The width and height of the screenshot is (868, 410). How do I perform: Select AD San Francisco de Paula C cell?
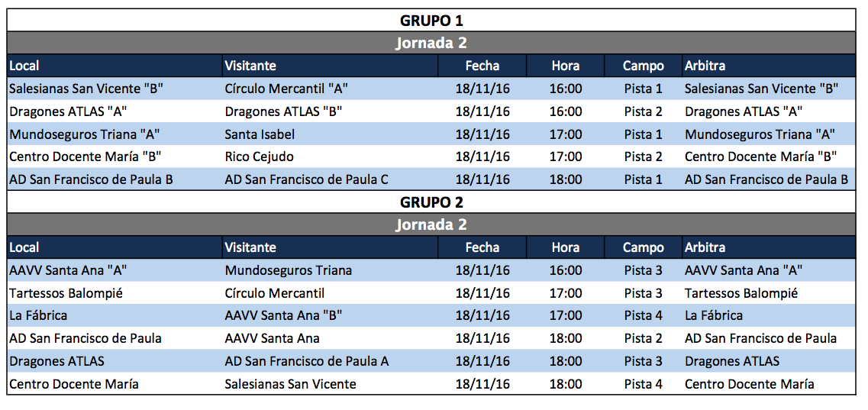[x=306, y=179]
